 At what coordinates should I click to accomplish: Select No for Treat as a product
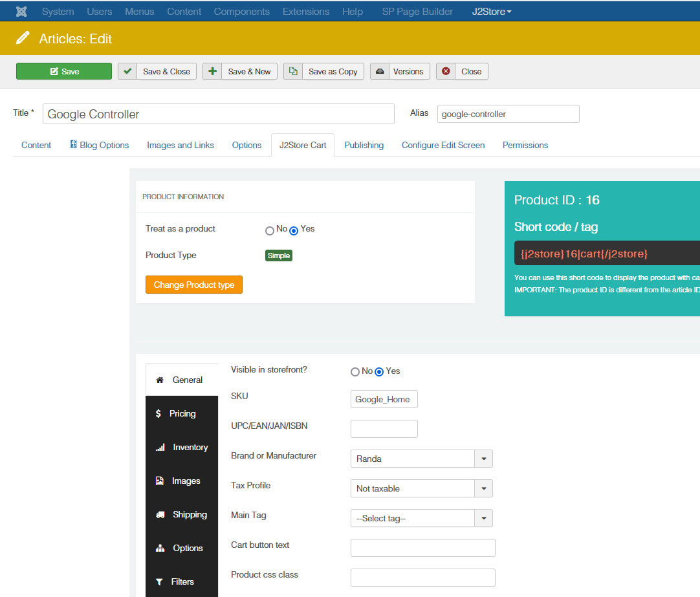(270, 231)
